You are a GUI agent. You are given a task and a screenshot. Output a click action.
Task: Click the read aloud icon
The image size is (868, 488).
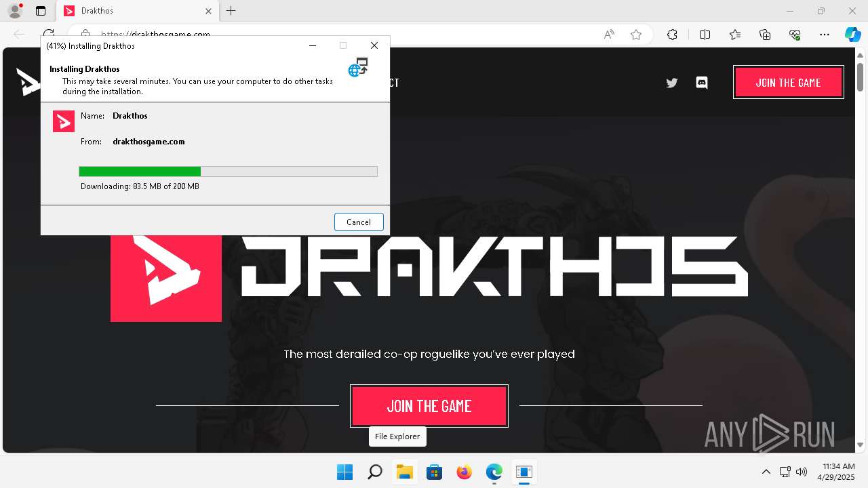(609, 35)
